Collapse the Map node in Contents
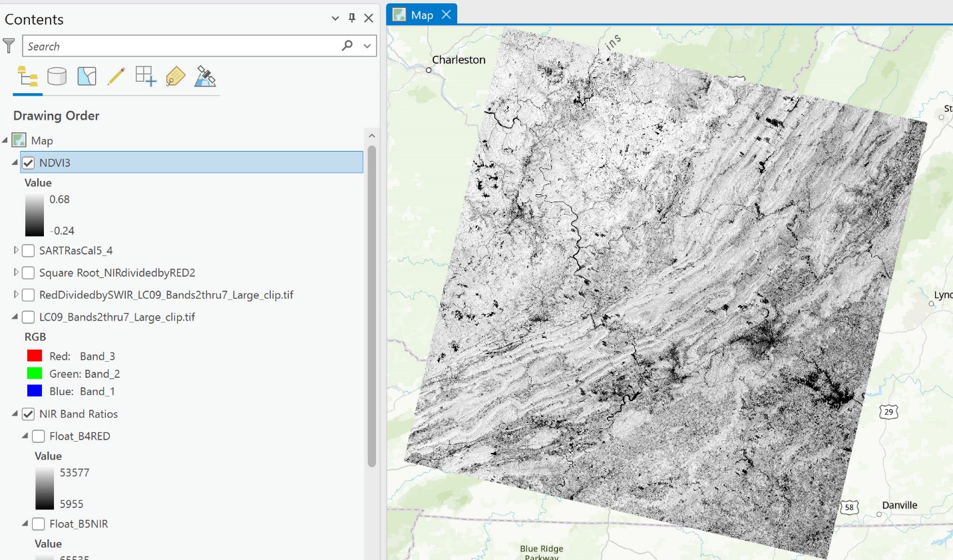The height and width of the screenshot is (560, 953). click(x=5, y=140)
